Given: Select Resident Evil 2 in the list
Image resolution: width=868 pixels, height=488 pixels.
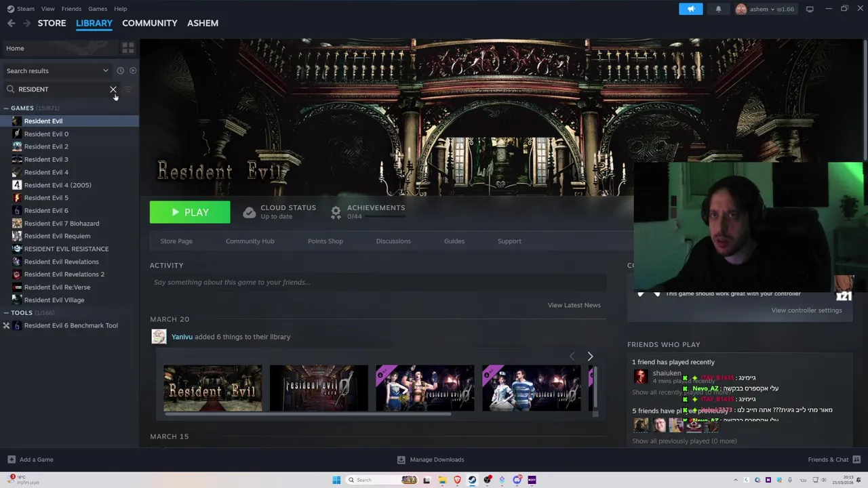Looking at the screenshot, I should click(46, 146).
